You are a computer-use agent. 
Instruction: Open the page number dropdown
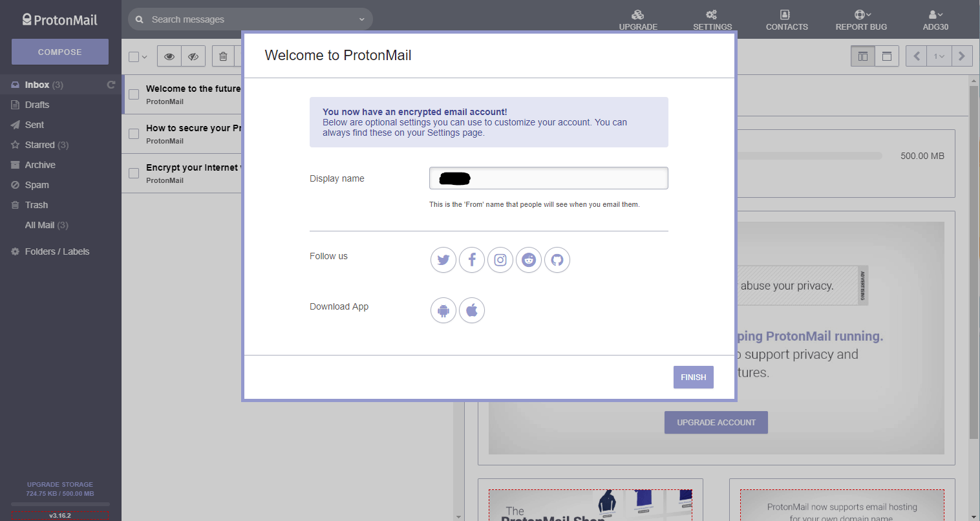pos(939,56)
